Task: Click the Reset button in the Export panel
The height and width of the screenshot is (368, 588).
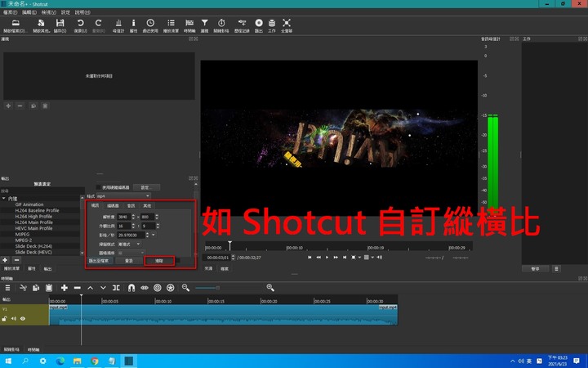Action: tap(129, 260)
